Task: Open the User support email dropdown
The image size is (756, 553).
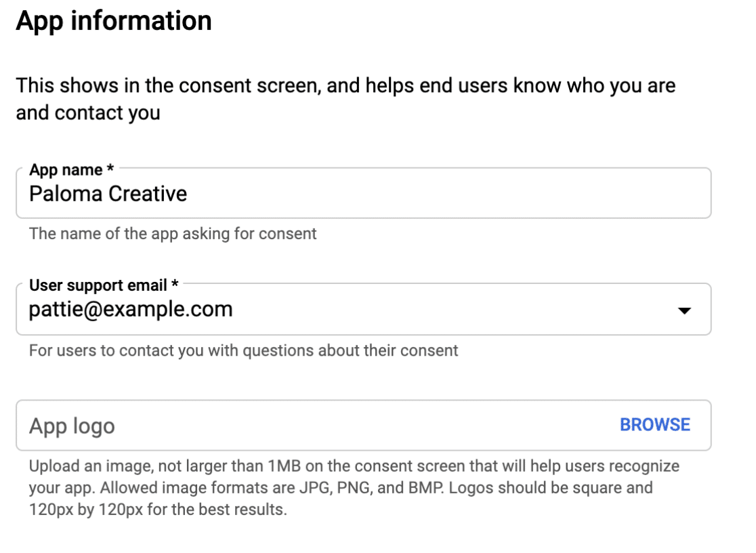Action: [x=364, y=309]
